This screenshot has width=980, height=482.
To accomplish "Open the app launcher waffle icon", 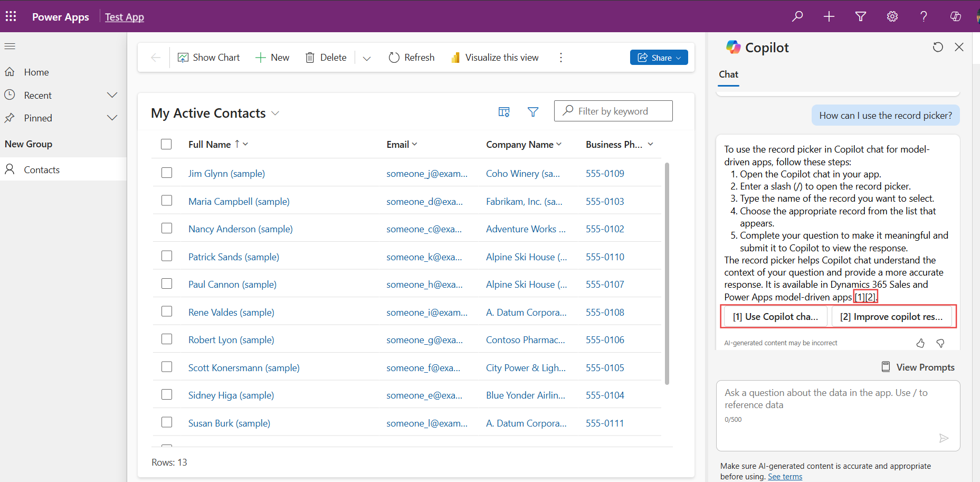I will pos(11,16).
